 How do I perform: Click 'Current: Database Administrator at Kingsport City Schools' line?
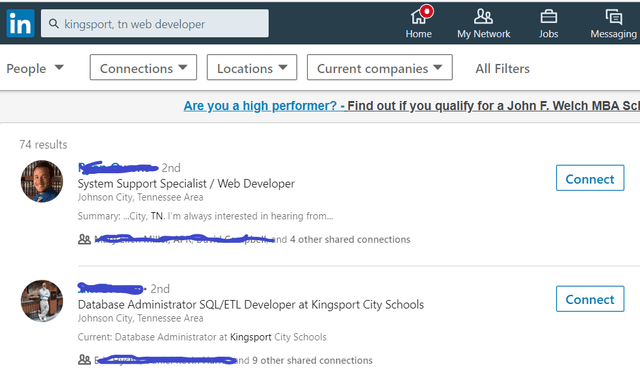[202, 337]
